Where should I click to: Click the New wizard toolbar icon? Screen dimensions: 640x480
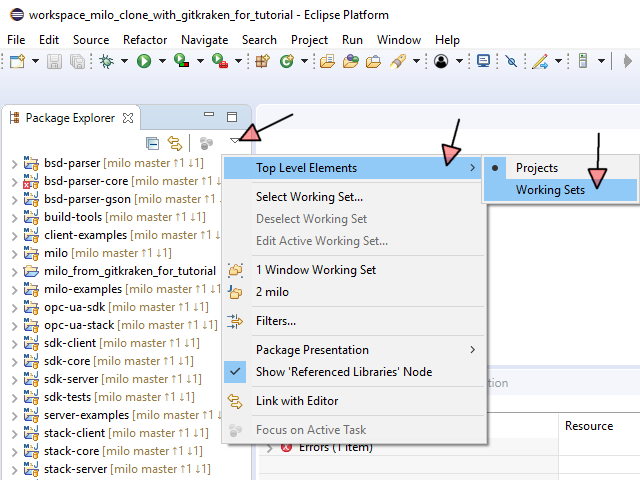coord(17,61)
